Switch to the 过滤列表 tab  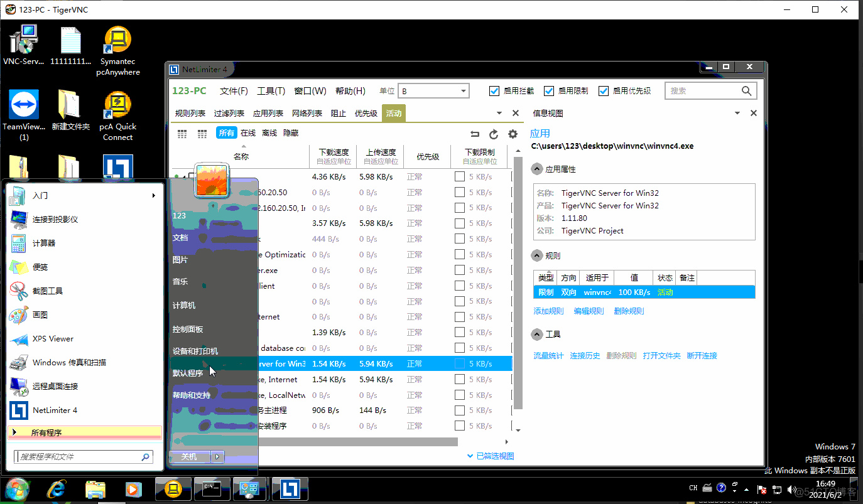229,114
